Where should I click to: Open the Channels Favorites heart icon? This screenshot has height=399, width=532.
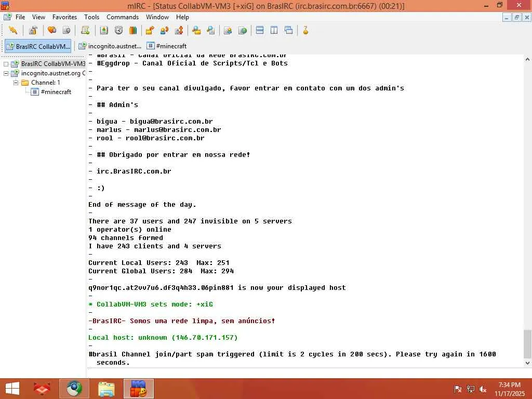[x=52, y=31]
